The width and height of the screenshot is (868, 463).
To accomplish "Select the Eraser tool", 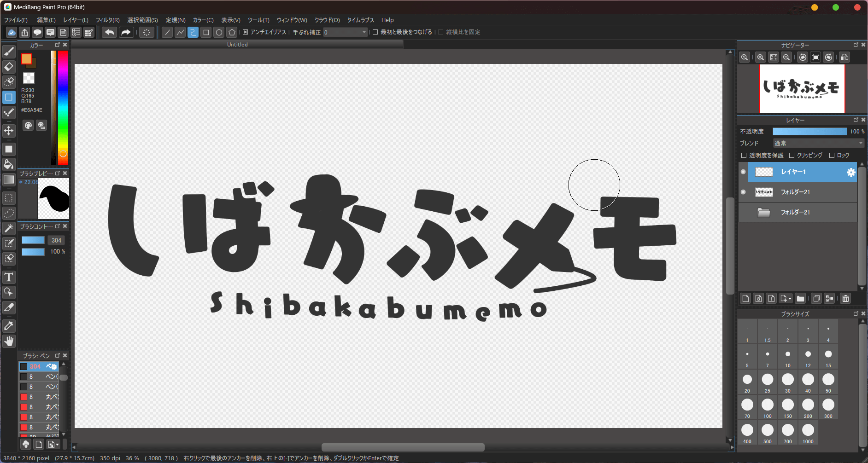I will point(9,67).
